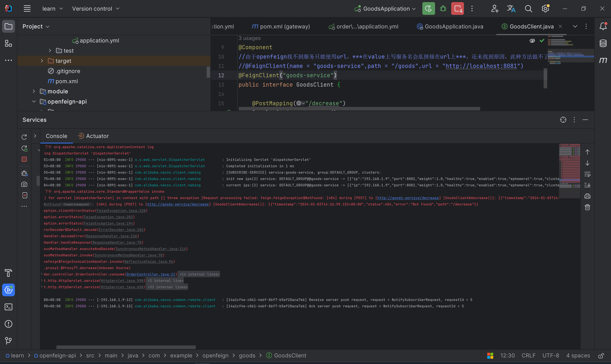Open the Services tool window icon
Viewport: 611px width, 364px height.
click(8, 290)
